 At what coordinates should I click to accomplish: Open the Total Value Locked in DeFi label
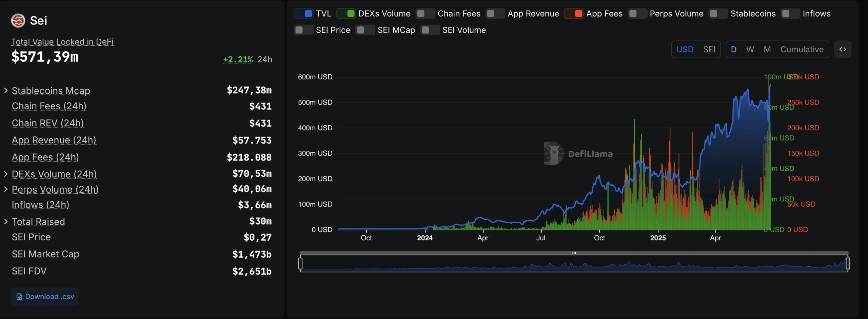pyautogui.click(x=62, y=42)
